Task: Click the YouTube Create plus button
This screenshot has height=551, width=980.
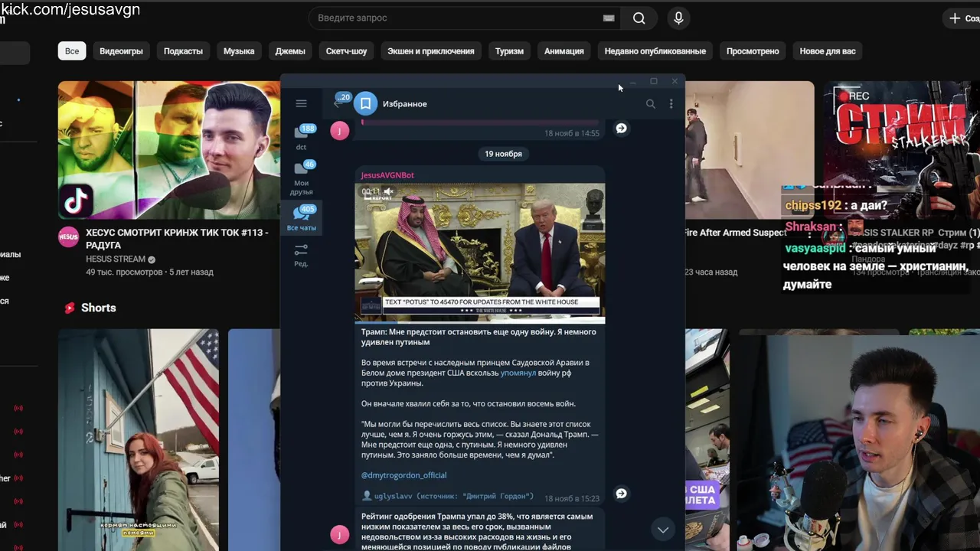Action: pyautogui.click(x=962, y=18)
